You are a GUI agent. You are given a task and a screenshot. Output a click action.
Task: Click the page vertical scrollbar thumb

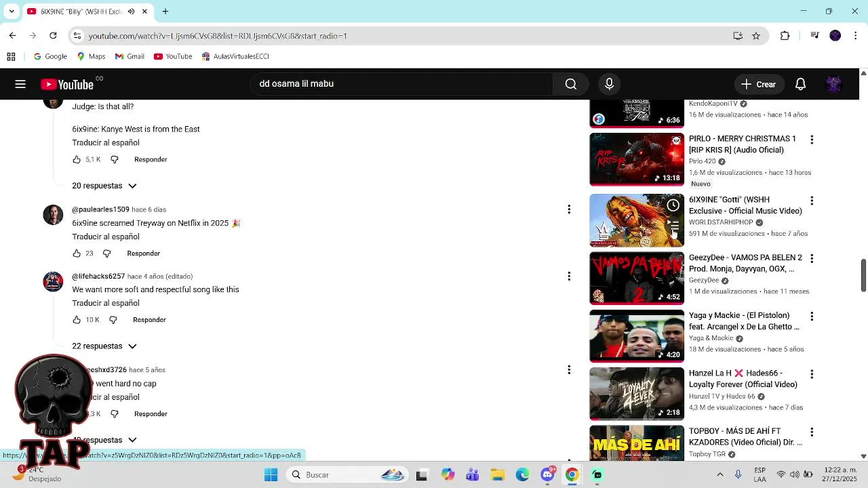click(863, 274)
